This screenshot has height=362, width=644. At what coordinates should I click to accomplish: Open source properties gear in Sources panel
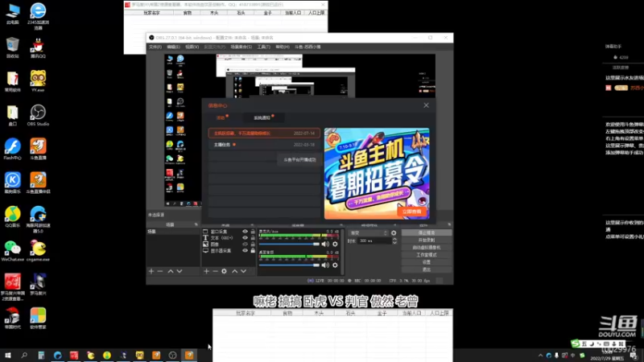(225, 271)
